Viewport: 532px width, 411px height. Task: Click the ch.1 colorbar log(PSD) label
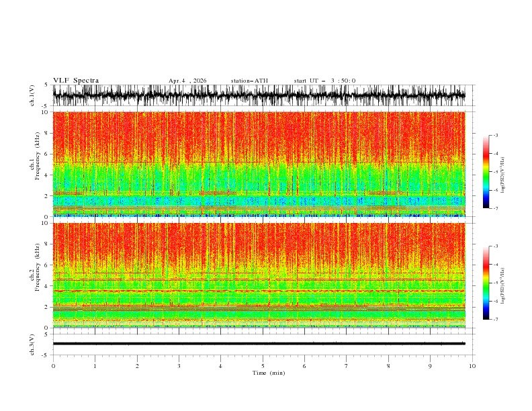(503, 175)
